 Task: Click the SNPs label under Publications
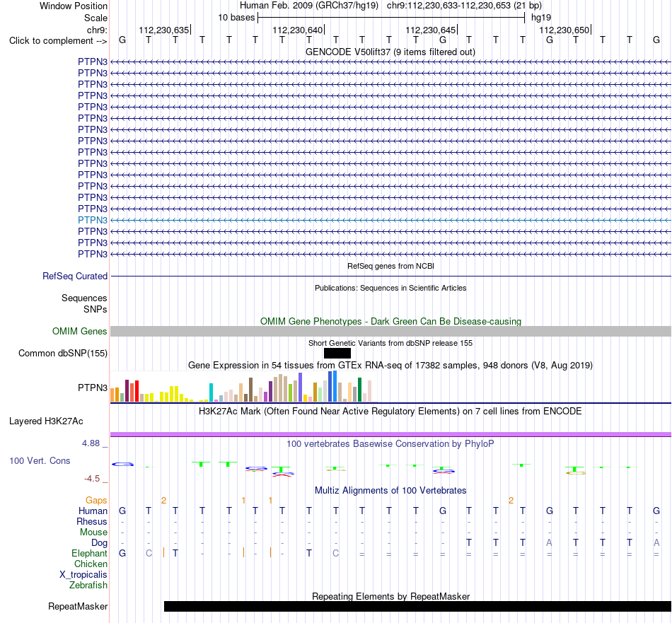pyautogui.click(x=95, y=309)
